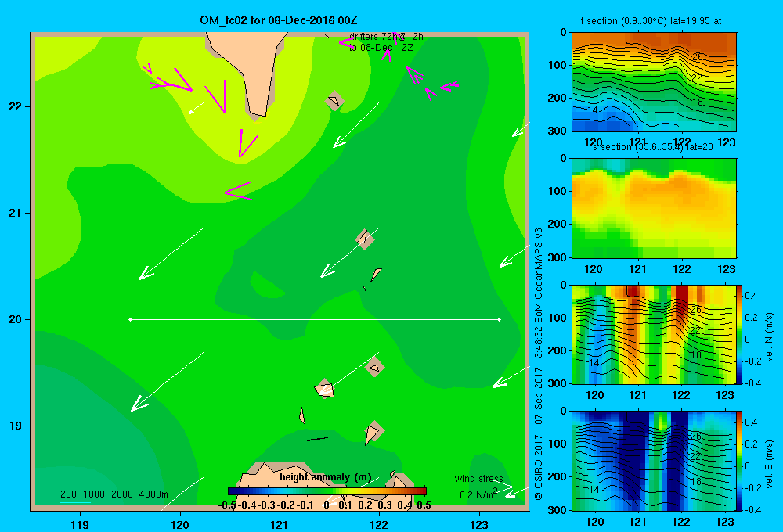Click the '18' contour label in vel. E section

[695, 481]
